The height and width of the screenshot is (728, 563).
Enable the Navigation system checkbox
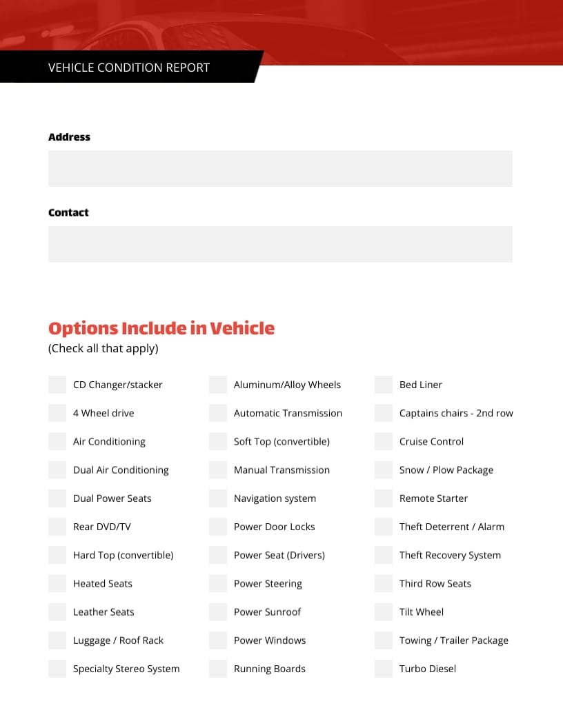tap(218, 498)
